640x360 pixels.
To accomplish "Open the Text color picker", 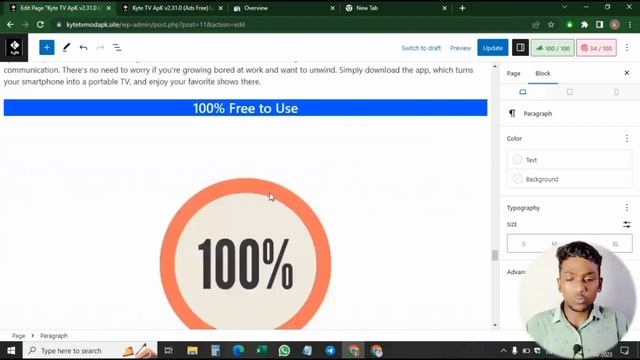I will [569, 160].
